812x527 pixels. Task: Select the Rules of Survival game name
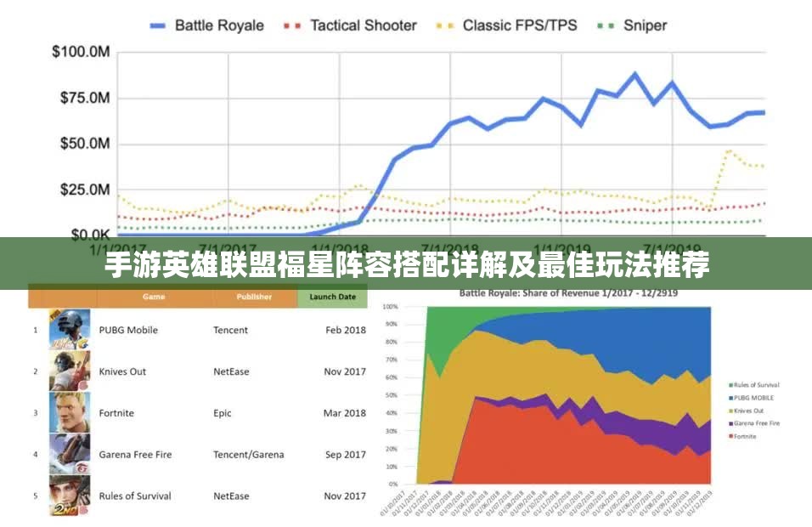point(135,496)
